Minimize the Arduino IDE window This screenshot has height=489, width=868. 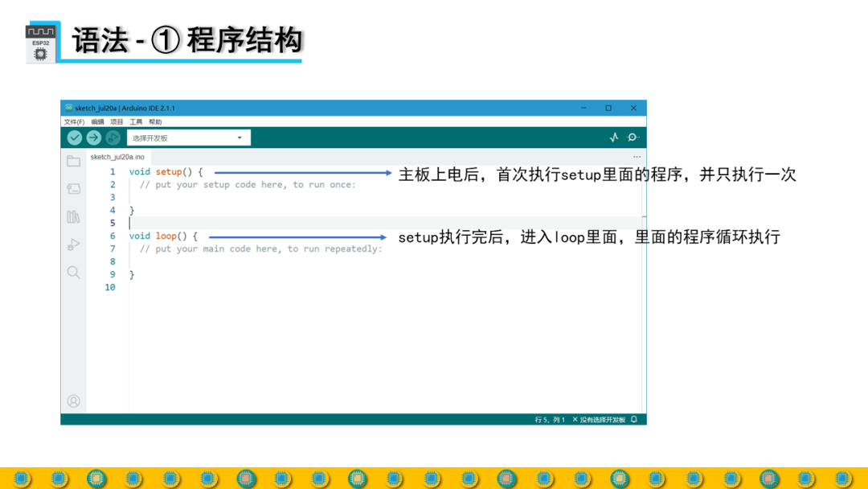click(x=583, y=108)
